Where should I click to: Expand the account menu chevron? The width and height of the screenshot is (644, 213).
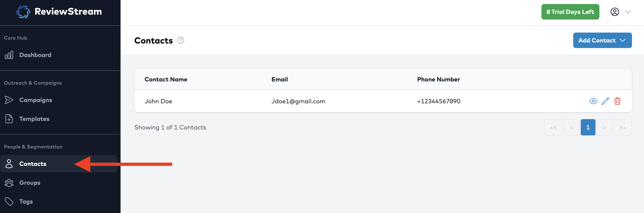(627, 12)
